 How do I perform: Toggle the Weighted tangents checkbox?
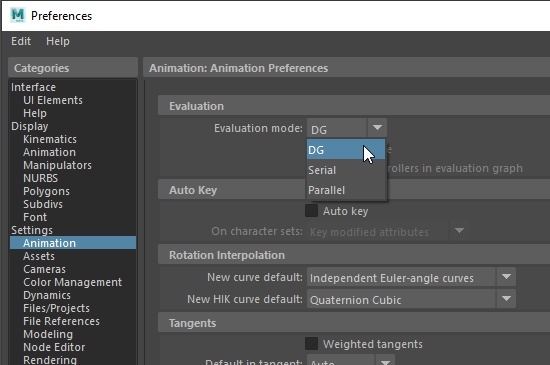tap(311, 344)
